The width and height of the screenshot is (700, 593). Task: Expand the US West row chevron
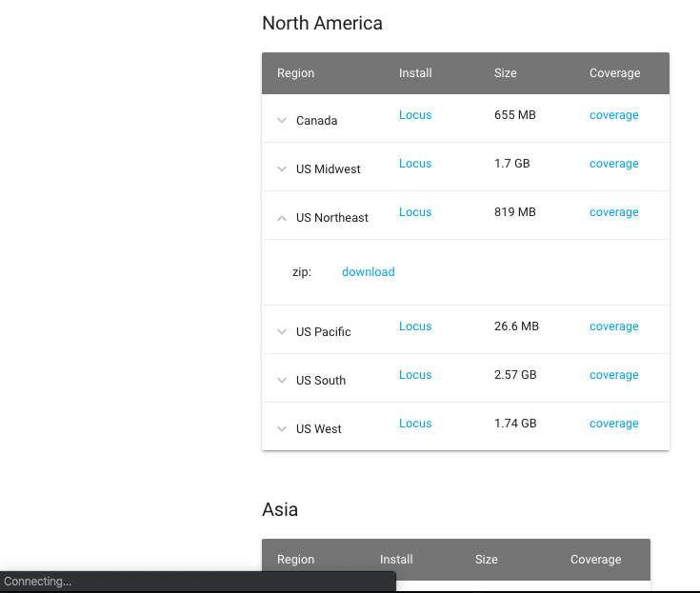[x=282, y=429]
